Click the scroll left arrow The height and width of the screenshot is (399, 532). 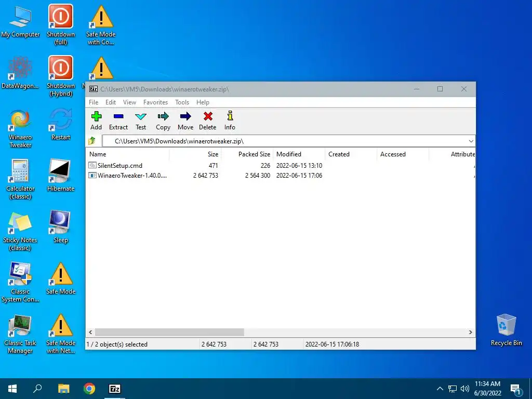[90, 332]
